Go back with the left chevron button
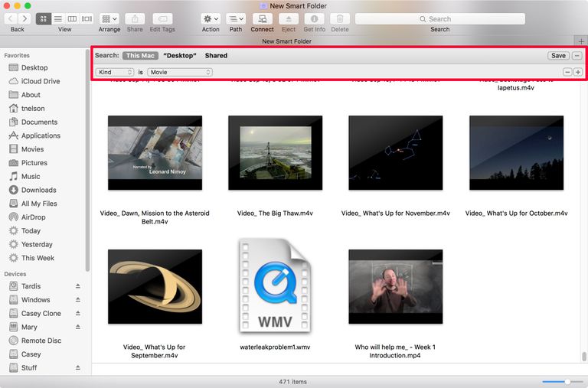The image size is (588, 388). pos(11,18)
